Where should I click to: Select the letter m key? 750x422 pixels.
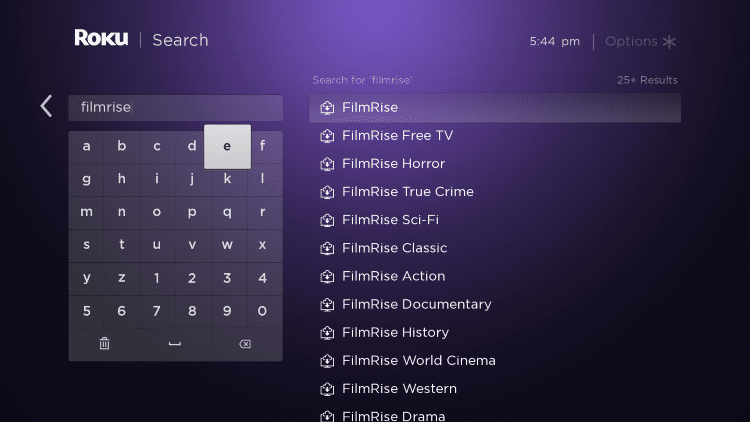click(87, 212)
